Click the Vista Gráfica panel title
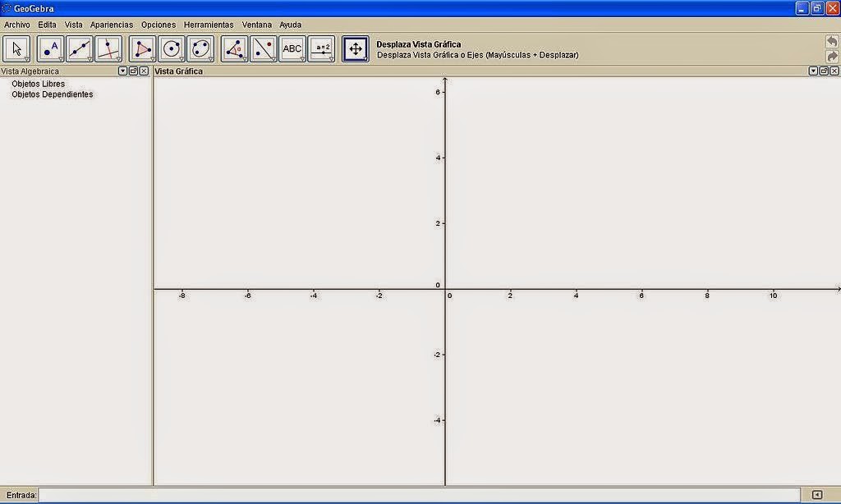Screen dimensions: 841x504 [x=178, y=71]
